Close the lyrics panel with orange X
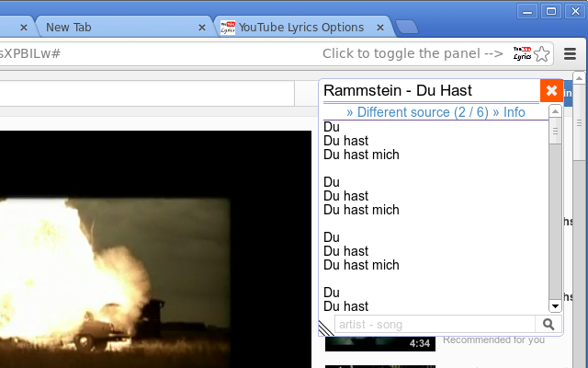The width and height of the screenshot is (588, 368). pos(551,90)
